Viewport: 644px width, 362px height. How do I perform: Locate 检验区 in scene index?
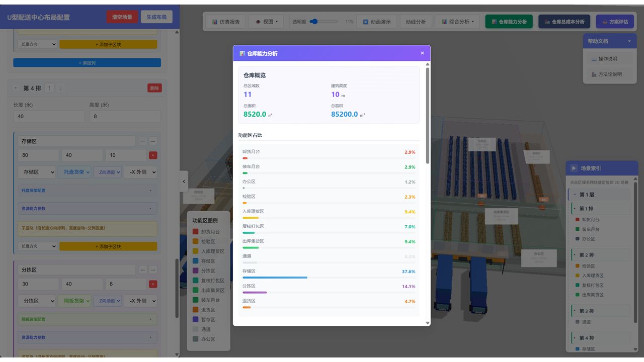click(588, 266)
